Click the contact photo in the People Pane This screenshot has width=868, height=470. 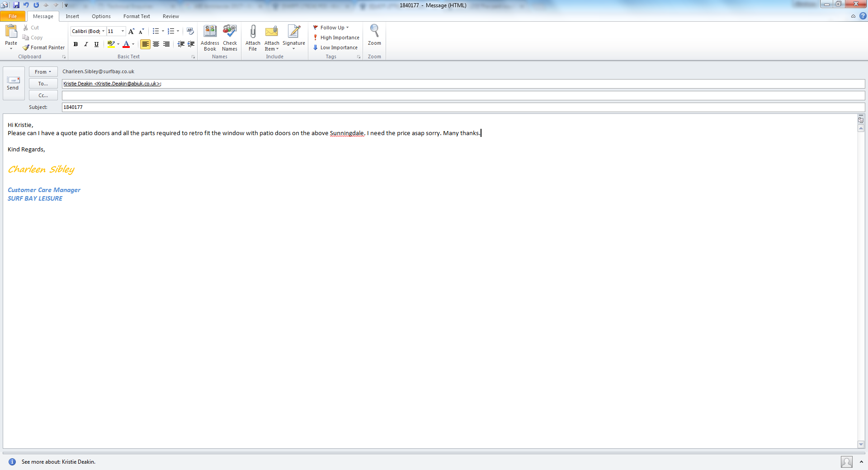coord(847,462)
